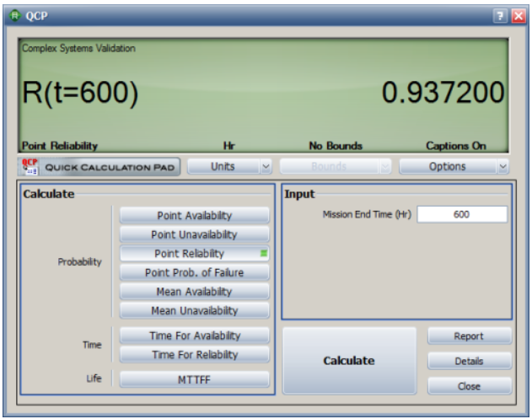Select Mean Availability calculation

(x=195, y=292)
